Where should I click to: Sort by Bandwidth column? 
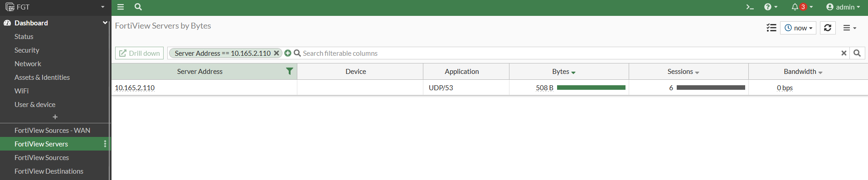click(803, 71)
